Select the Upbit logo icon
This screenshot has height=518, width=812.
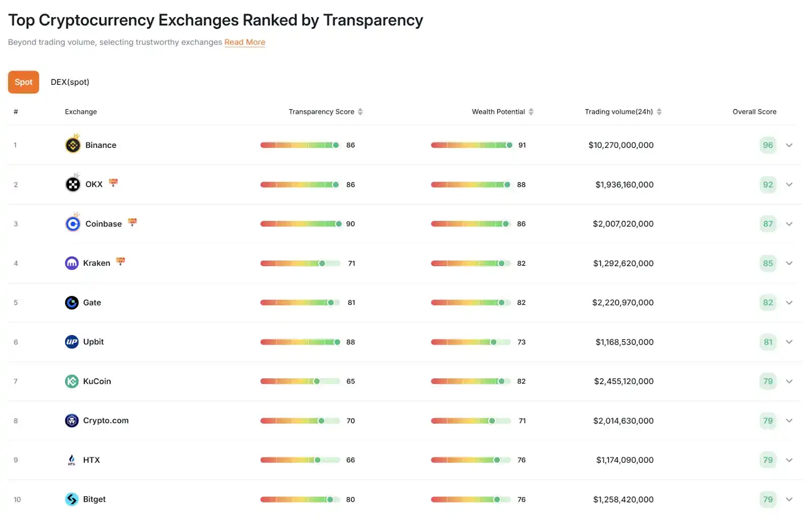73,342
